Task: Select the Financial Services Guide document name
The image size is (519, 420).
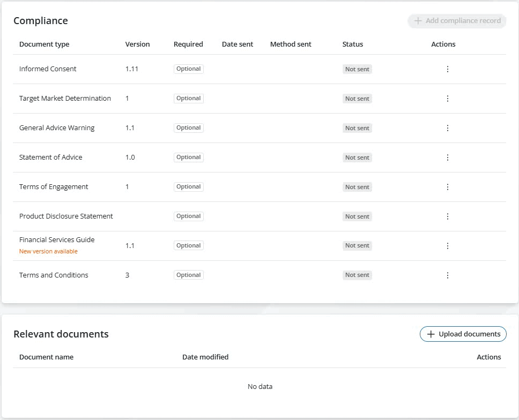Action: point(57,240)
